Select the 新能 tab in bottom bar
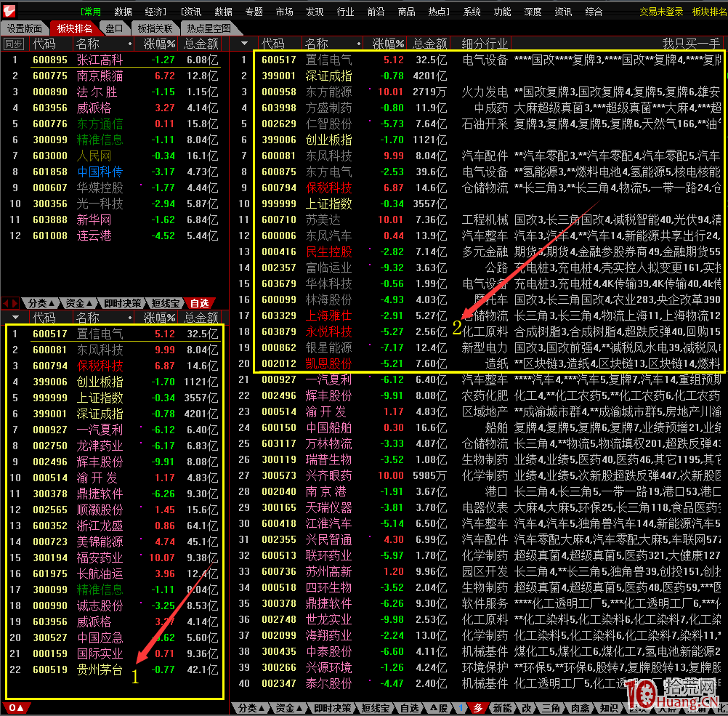This screenshot has height=716, width=728. point(503,708)
